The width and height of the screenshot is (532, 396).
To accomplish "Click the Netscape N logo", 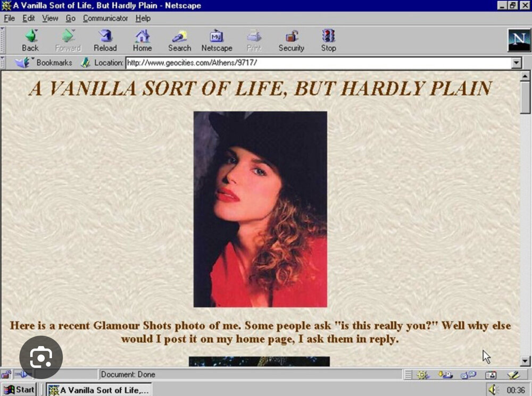I will pyautogui.click(x=519, y=40).
